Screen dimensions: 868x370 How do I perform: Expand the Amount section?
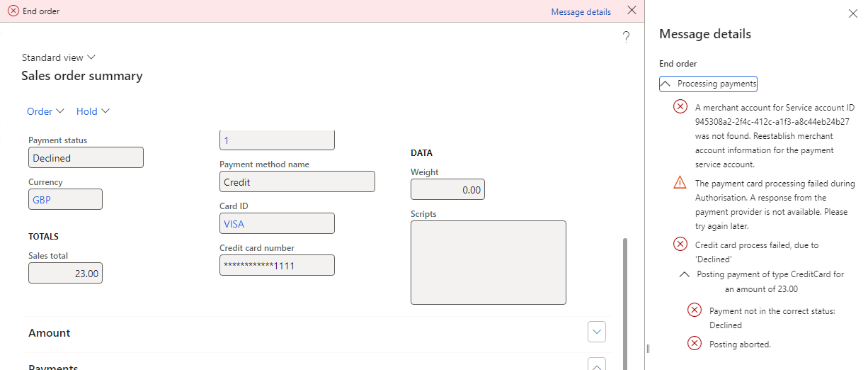(597, 332)
